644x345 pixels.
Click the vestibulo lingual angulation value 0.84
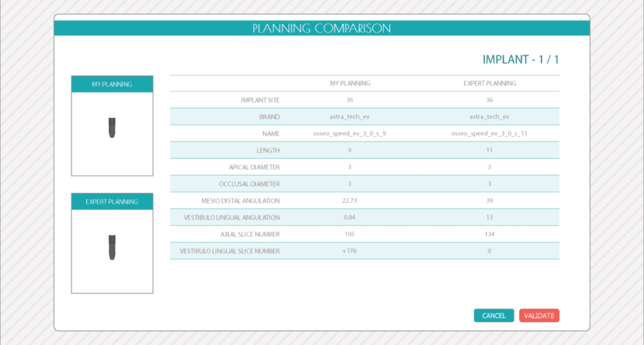(x=350, y=218)
